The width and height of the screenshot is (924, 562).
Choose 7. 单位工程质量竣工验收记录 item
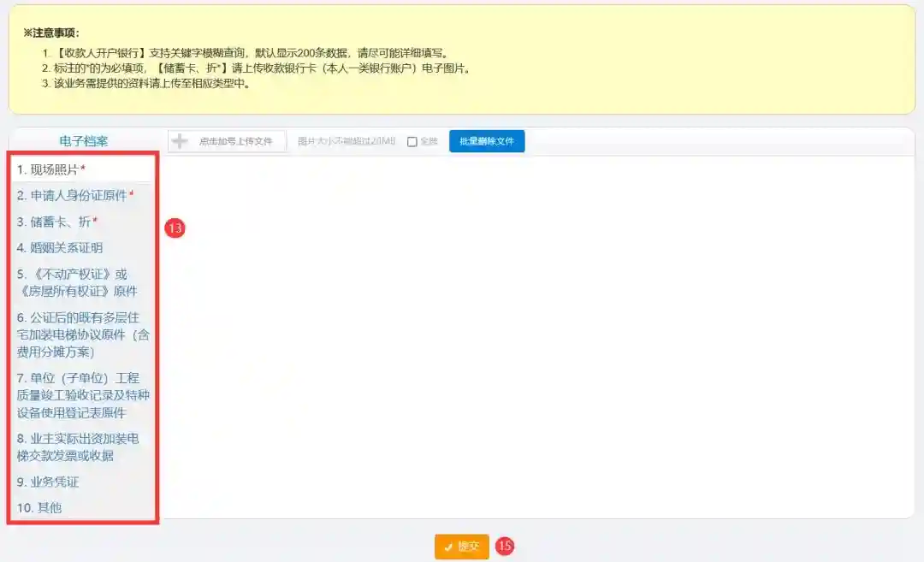tap(83, 395)
